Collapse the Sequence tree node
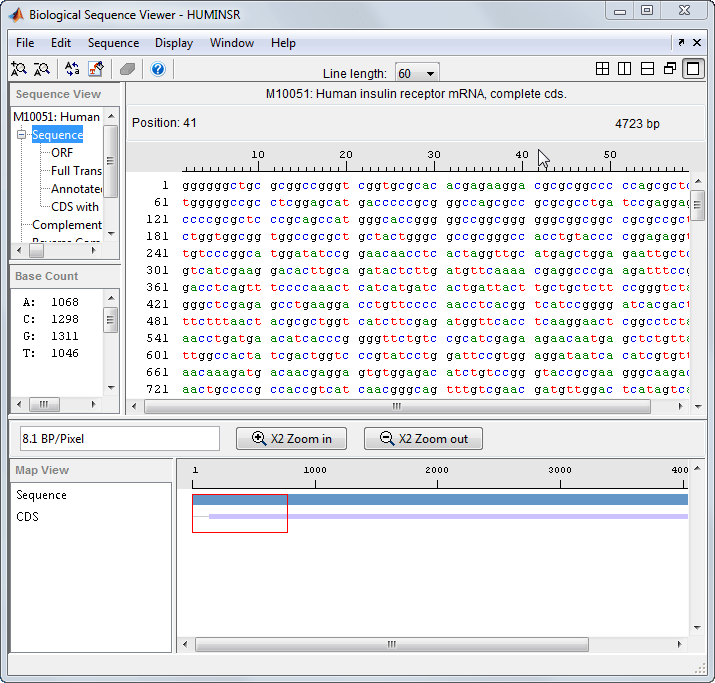 coord(21,135)
